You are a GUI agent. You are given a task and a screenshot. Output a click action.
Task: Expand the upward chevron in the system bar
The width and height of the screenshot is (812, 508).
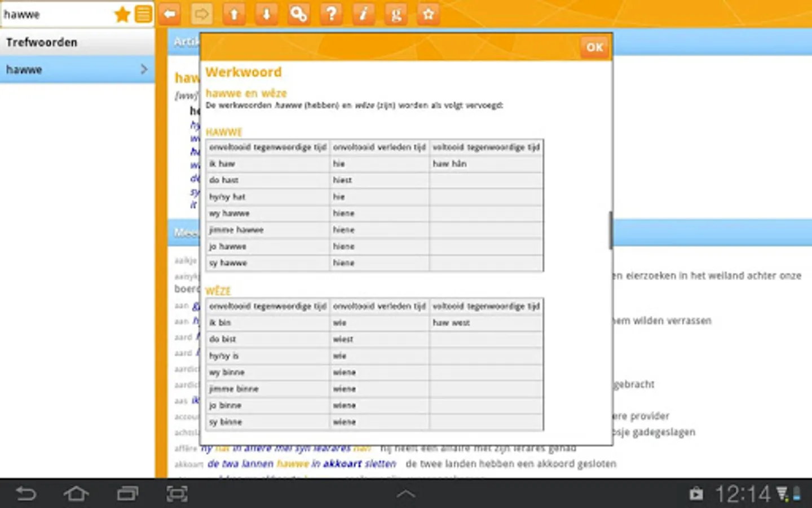tap(406, 494)
